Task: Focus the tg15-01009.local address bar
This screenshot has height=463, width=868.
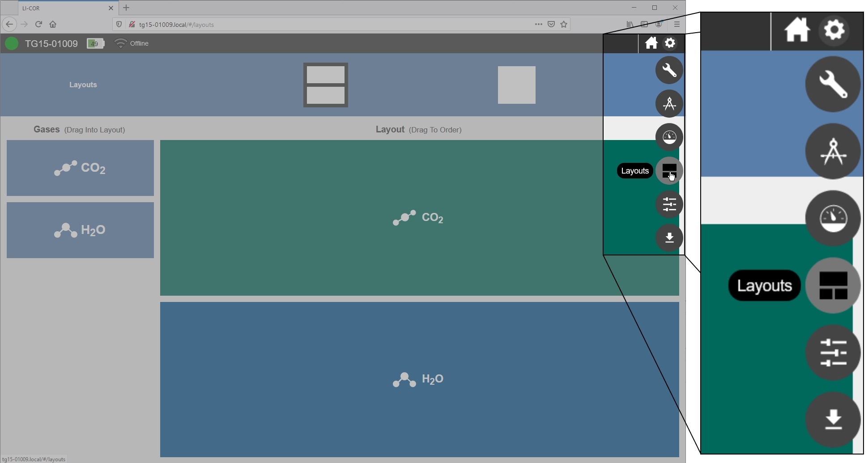Action: coord(331,25)
